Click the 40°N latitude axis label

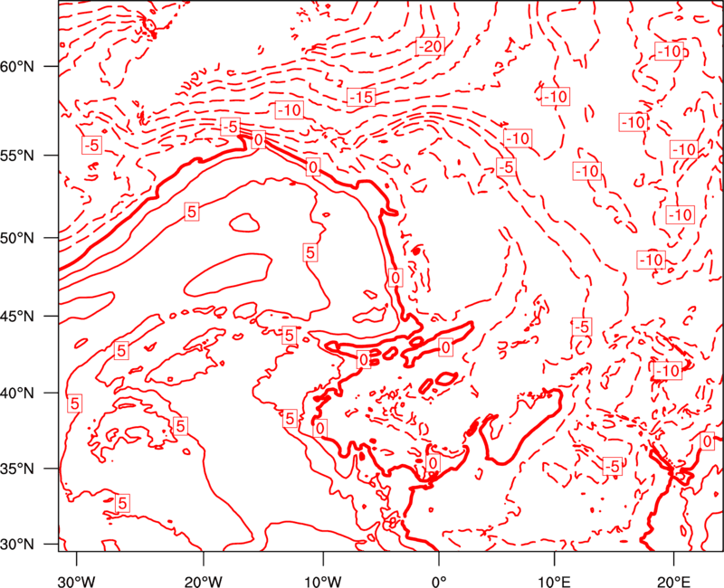pyautogui.click(x=17, y=394)
